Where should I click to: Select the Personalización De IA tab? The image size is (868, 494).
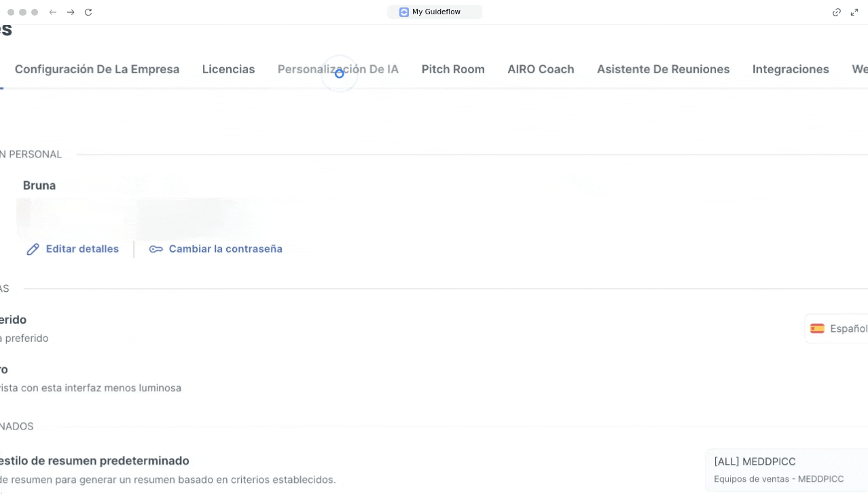338,69
